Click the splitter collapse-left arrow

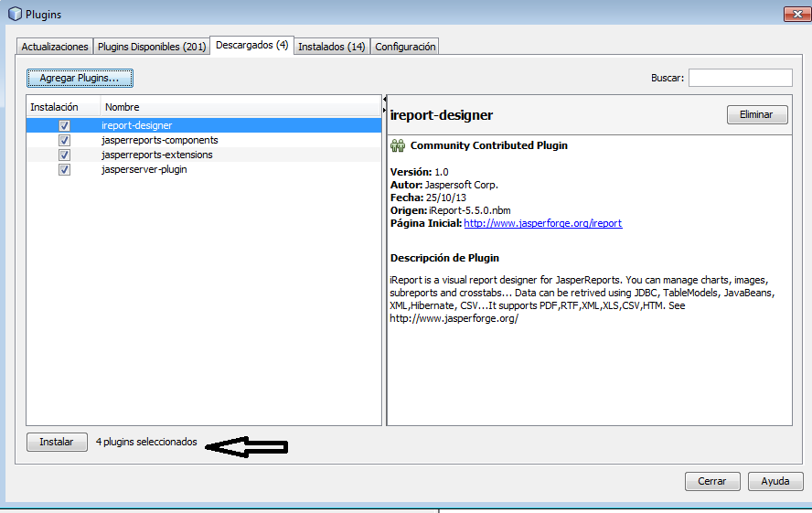[x=385, y=99]
